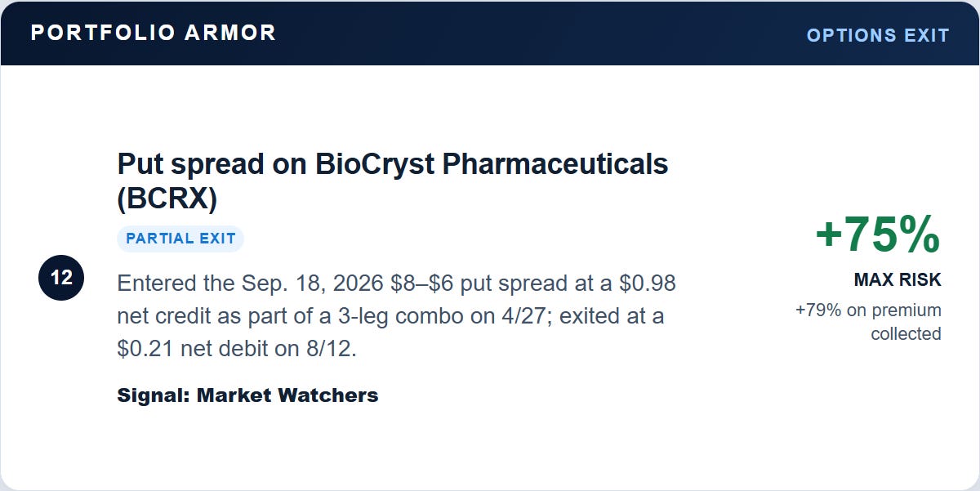This screenshot has height=491, width=980.
Task: Select the MAX RISK label
Action: click(898, 280)
